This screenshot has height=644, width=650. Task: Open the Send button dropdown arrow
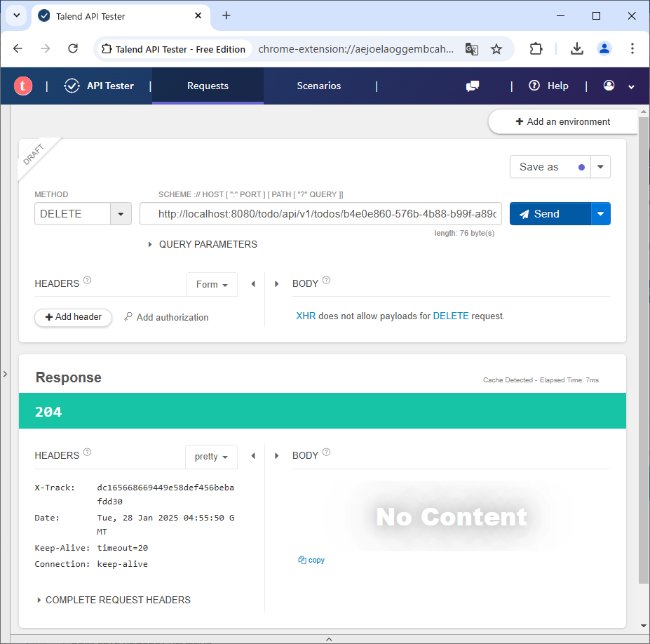coord(601,214)
